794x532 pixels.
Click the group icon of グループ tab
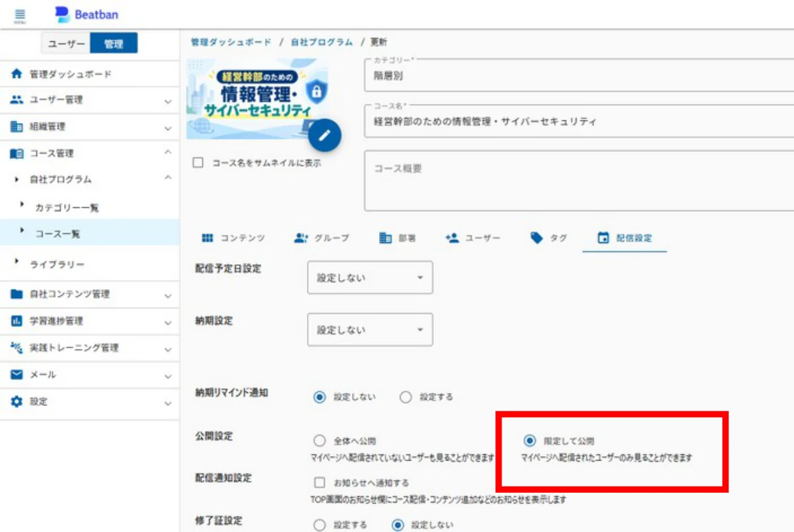(301, 237)
